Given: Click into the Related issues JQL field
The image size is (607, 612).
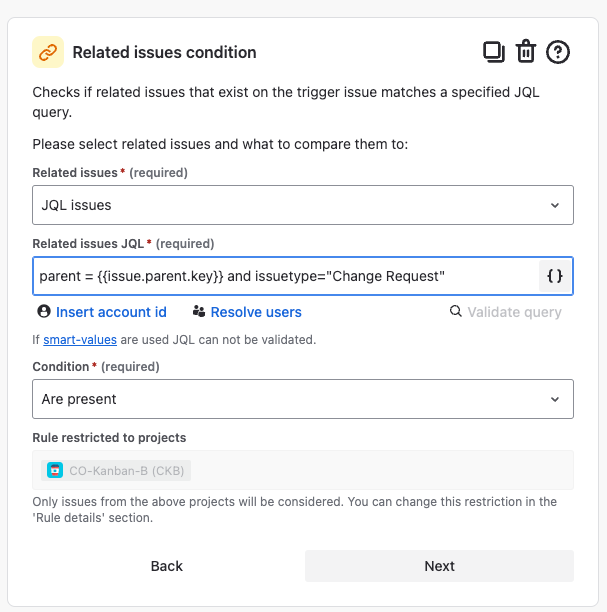Looking at the screenshot, I should pyautogui.click(x=286, y=276).
